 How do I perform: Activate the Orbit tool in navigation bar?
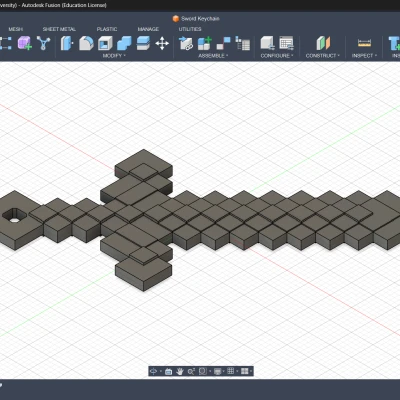(153, 371)
